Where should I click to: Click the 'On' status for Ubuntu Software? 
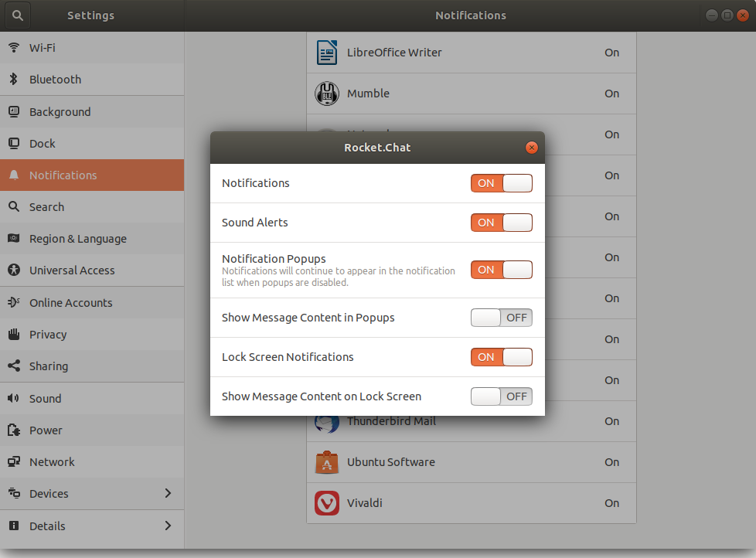(x=612, y=462)
